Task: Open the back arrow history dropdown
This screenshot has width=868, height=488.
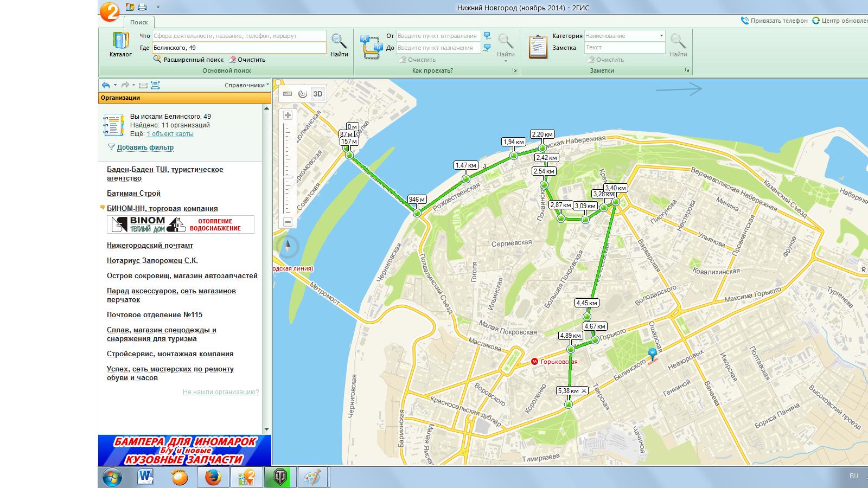Action: [115, 85]
